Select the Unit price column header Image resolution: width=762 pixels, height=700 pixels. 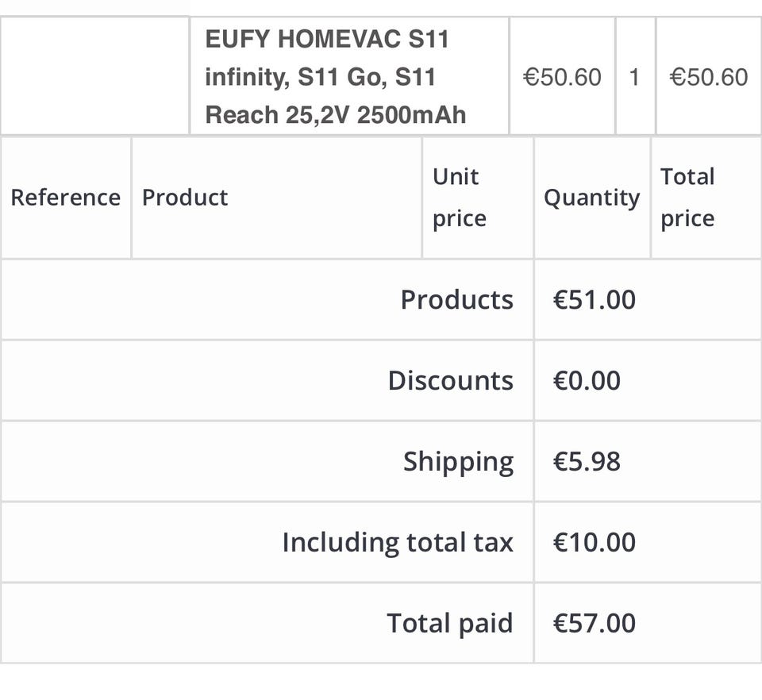coord(459,198)
